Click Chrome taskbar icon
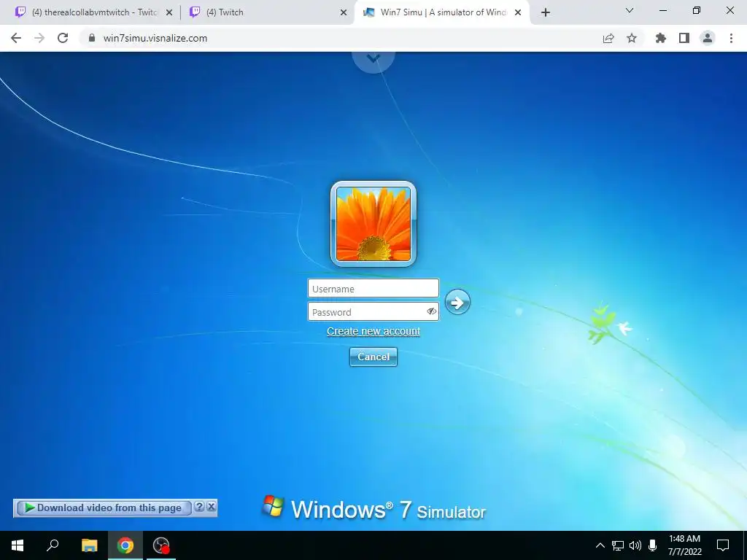747x560 pixels. pos(125,545)
